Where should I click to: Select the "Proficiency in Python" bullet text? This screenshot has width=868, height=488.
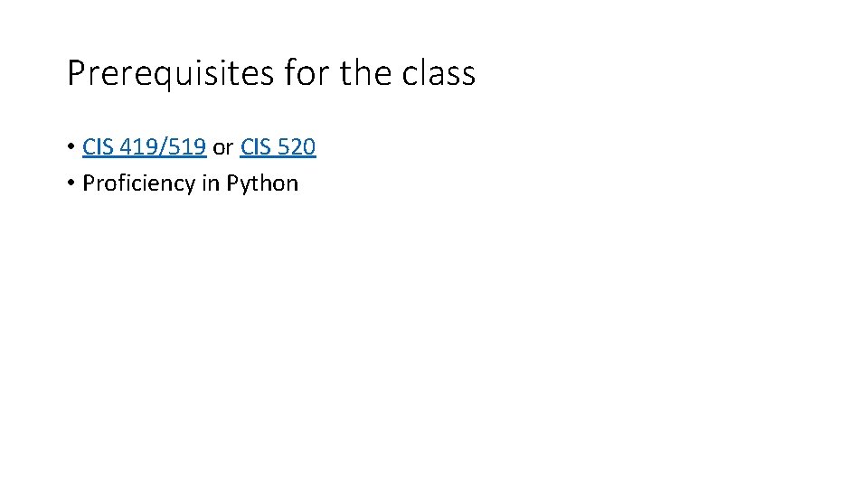[x=190, y=183]
